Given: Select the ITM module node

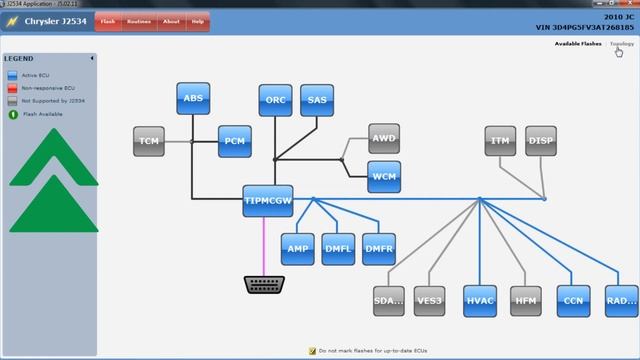Looking at the screenshot, I should [x=500, y=141].
